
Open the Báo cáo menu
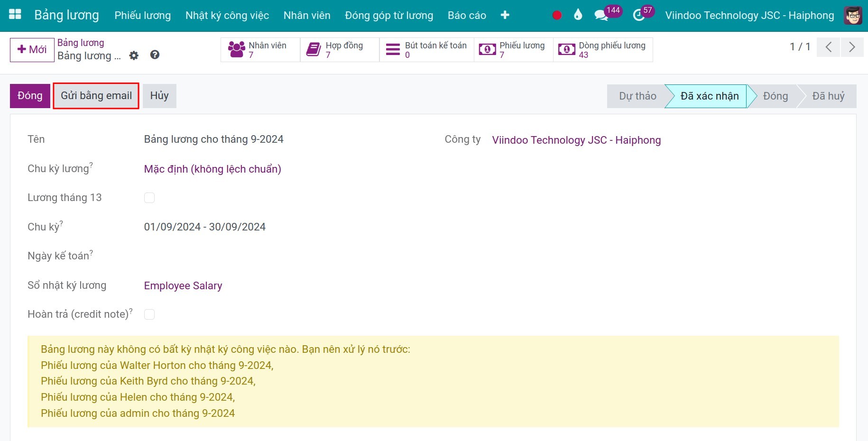(467, 15)
